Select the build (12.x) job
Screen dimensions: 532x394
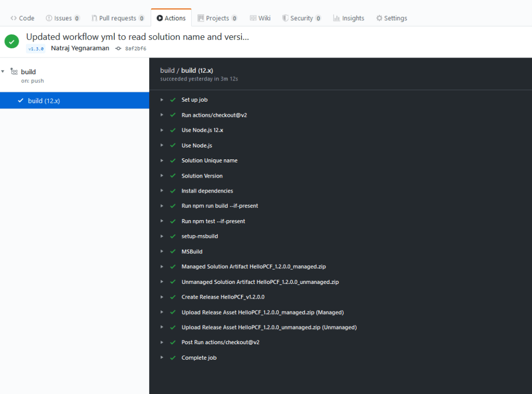coord(45,100)
